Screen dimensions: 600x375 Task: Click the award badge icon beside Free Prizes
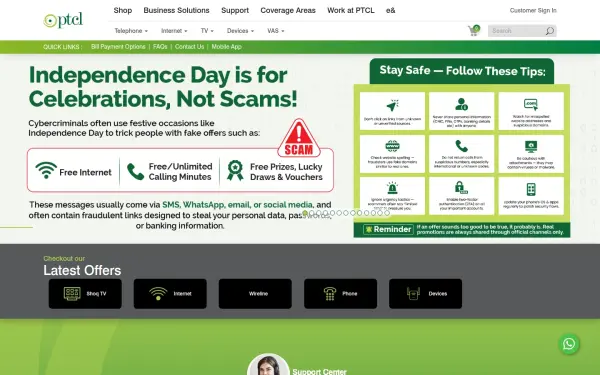tap(235, 170)
